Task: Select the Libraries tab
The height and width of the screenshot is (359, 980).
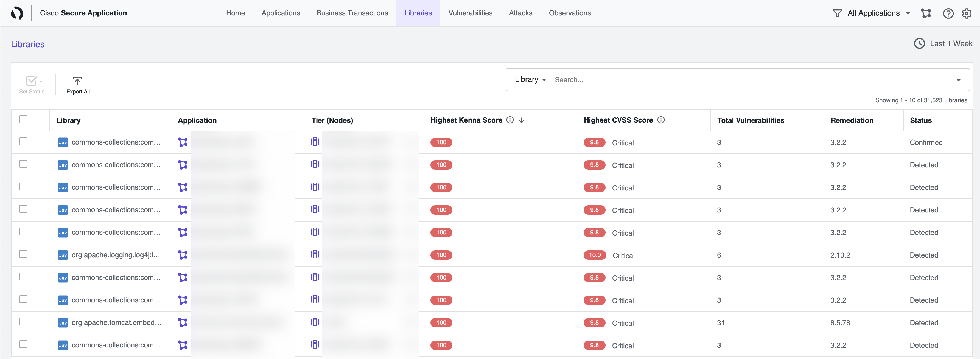Action: tap(418, 13)
